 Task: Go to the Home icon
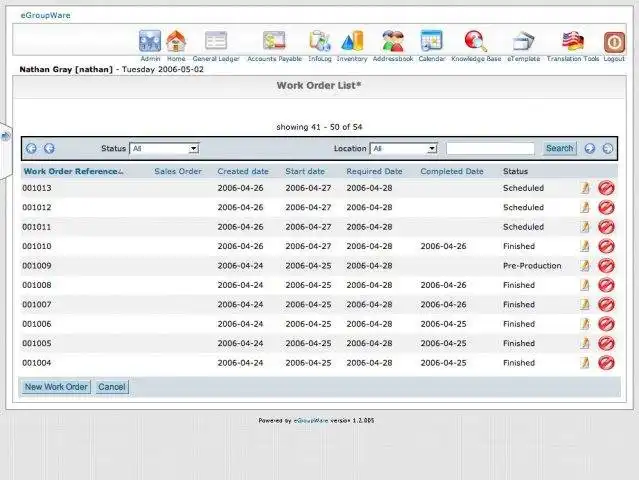coord(176,41)
